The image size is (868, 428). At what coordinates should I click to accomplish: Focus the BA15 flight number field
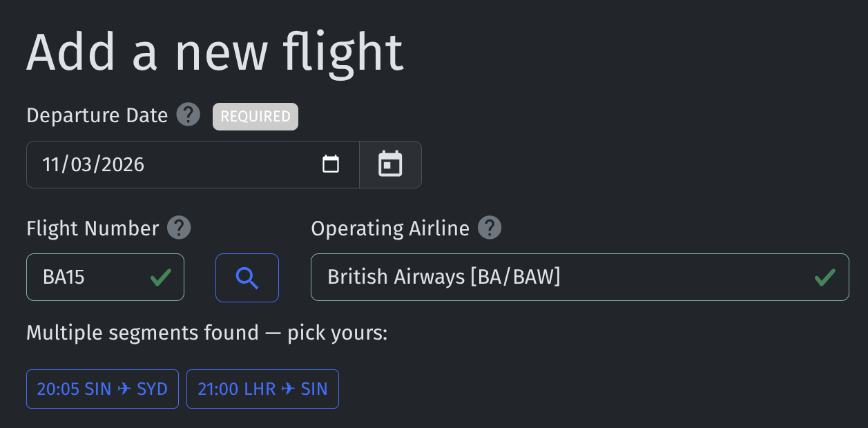tap(105, 278)
